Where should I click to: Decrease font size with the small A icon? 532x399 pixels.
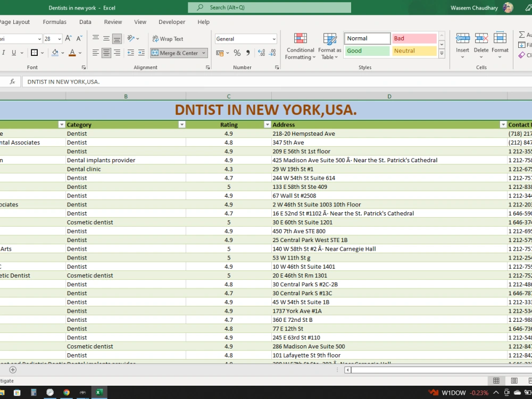(79, 39)
